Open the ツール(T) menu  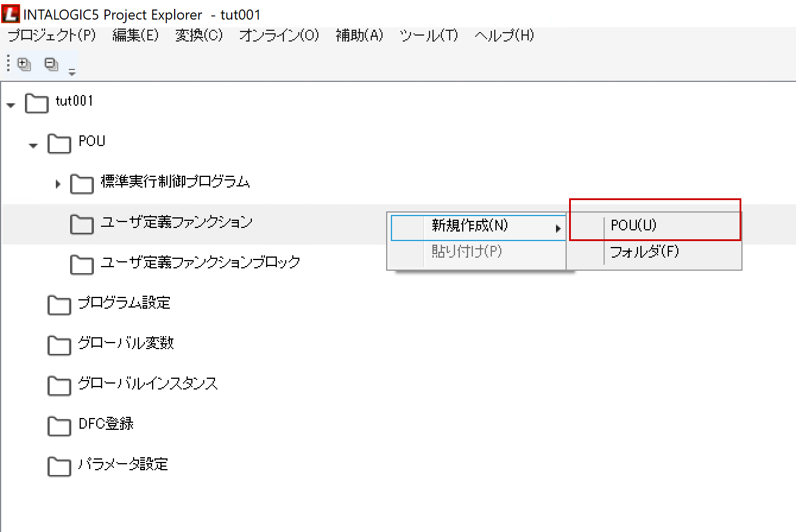coord(429,36)
